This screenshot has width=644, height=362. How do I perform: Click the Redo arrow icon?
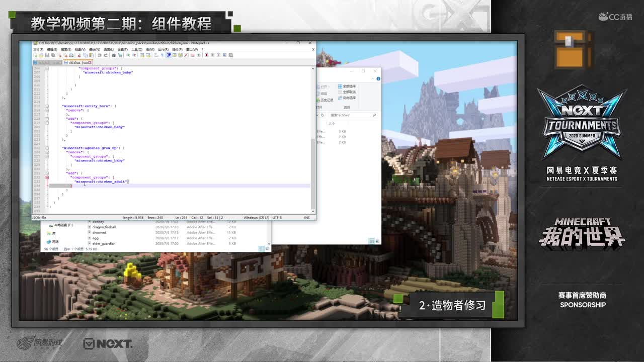105,55
